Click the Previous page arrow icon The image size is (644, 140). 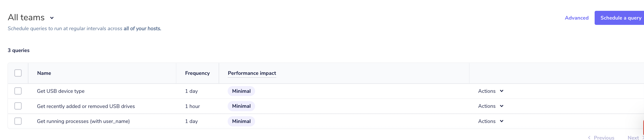(589, 137)
